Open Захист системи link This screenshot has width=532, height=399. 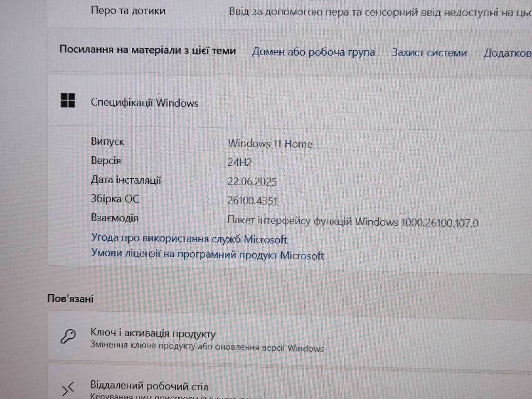tap(429, 53)
